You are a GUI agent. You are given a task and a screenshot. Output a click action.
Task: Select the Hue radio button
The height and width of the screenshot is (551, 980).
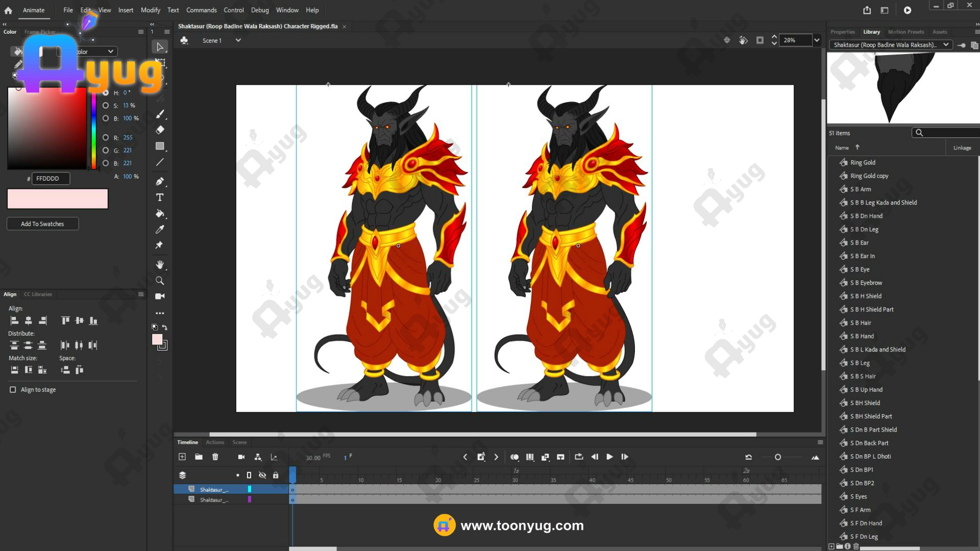point(106,93)
